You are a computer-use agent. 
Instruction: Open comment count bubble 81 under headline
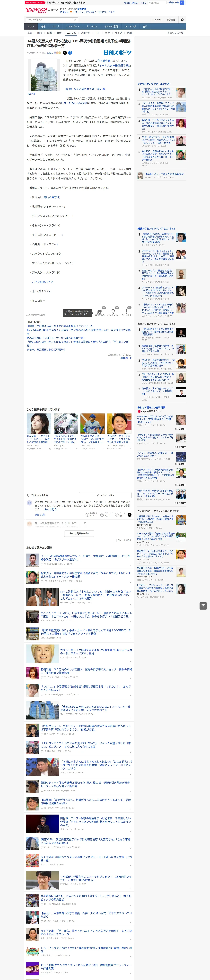(50, 53)
